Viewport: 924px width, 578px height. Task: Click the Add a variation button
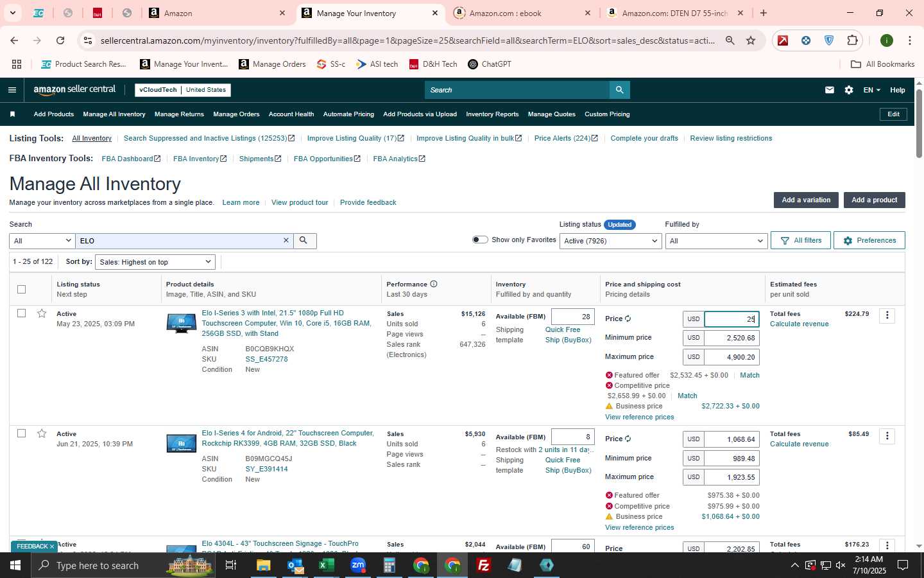click(x=806, y=200)
